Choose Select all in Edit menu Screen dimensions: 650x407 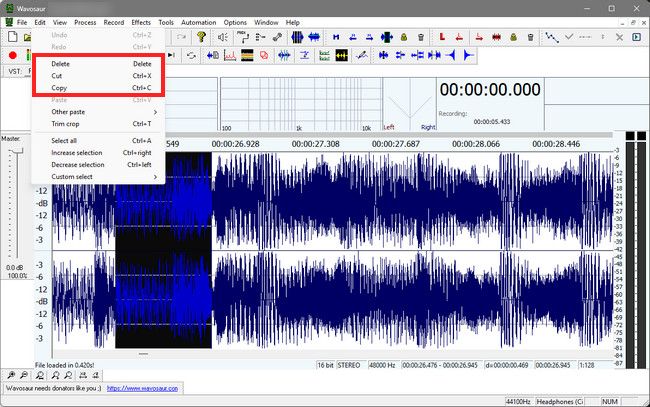(x=99, y=141)
